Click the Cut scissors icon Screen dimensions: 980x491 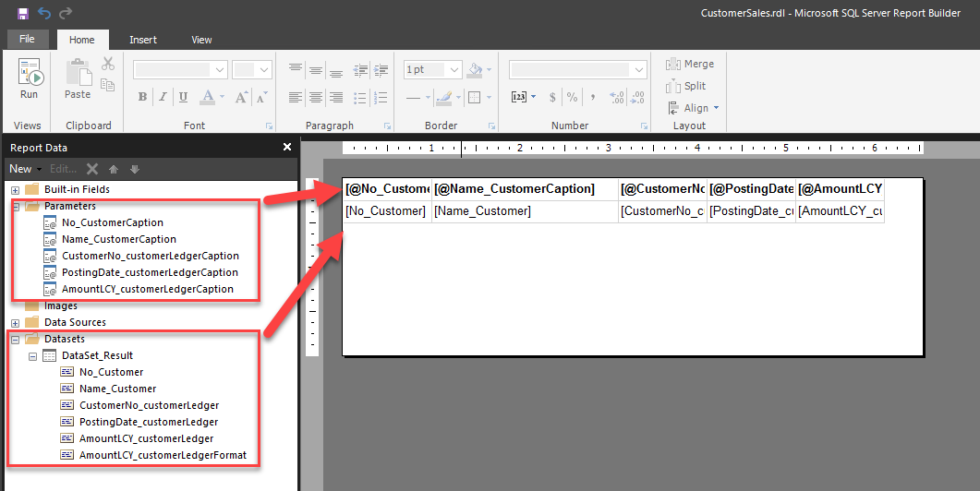(x=108, y=64)
